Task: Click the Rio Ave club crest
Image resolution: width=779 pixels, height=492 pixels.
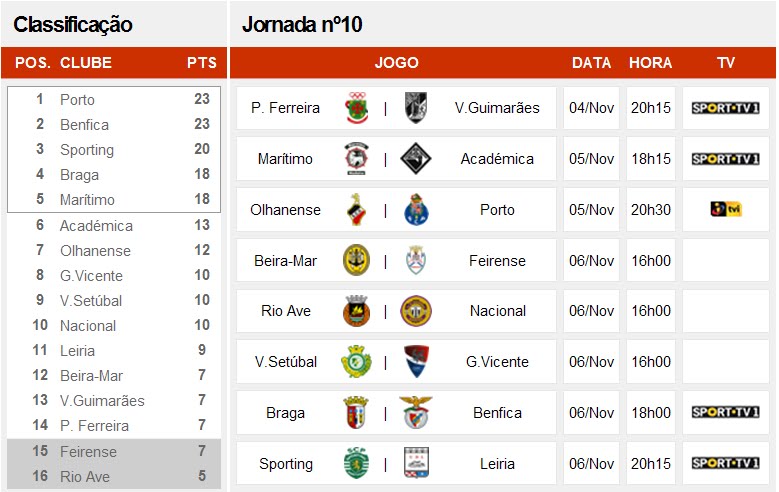Action: click(x=356, y=311)
